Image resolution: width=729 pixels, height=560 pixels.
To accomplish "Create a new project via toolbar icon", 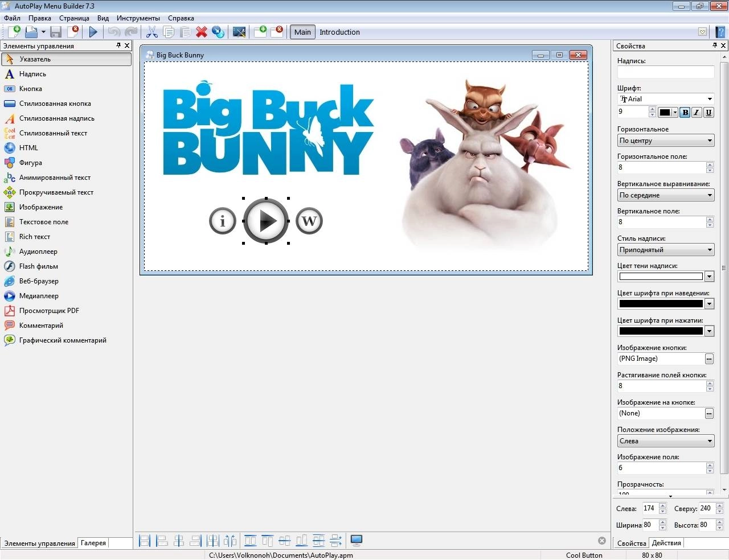I will pyautogui.click(x=14, y=32).
